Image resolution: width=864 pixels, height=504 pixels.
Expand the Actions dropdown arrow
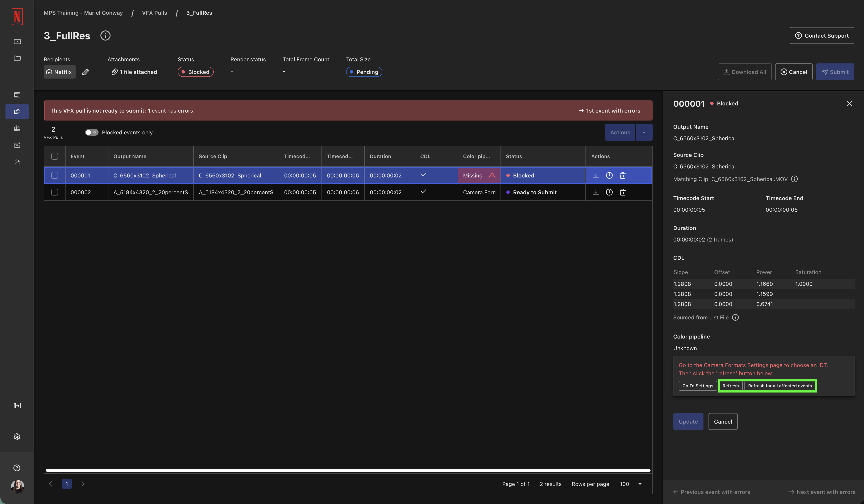pos(644,132)
